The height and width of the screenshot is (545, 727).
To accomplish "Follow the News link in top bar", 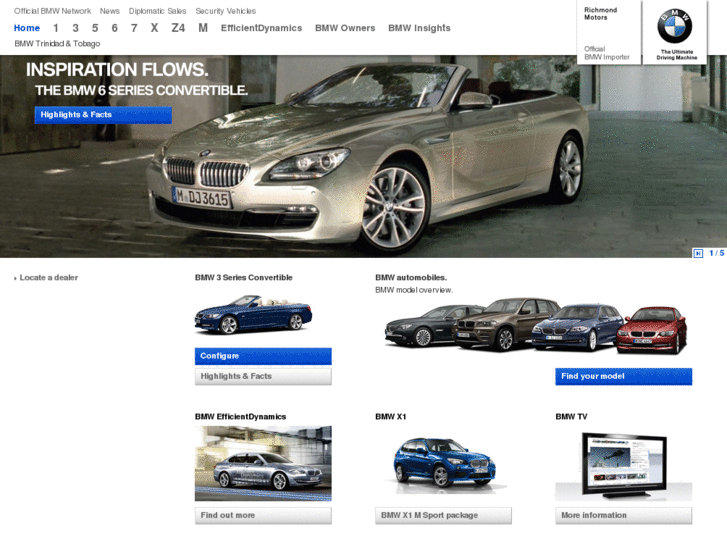I will tap(110, 11).
